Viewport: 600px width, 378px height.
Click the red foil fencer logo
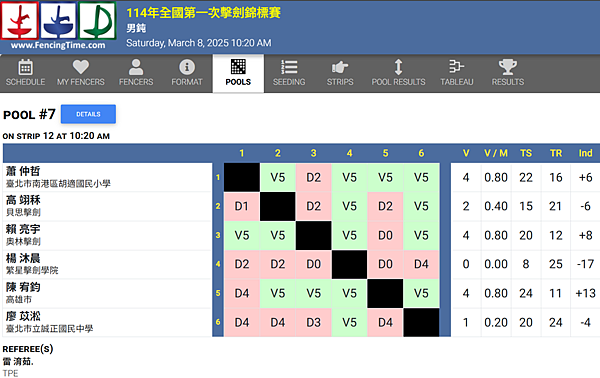(20, 20)
